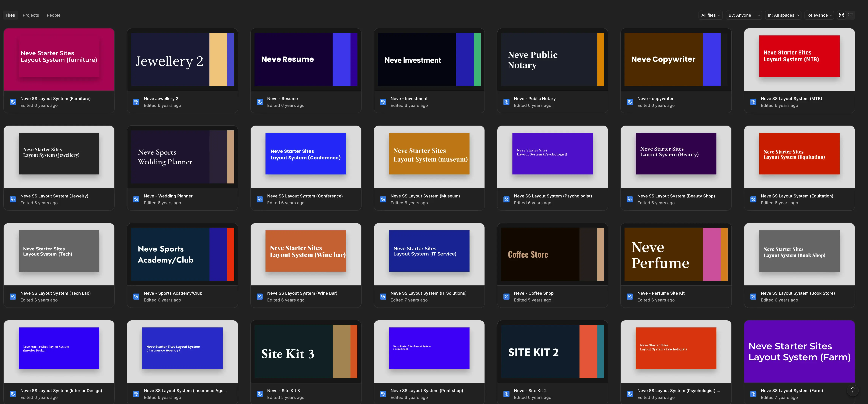Click file icon beside Neve SS Layout System (Jewelry)
Screen dimensions: 868x404
pyautogui.click(x=13, y=199)
